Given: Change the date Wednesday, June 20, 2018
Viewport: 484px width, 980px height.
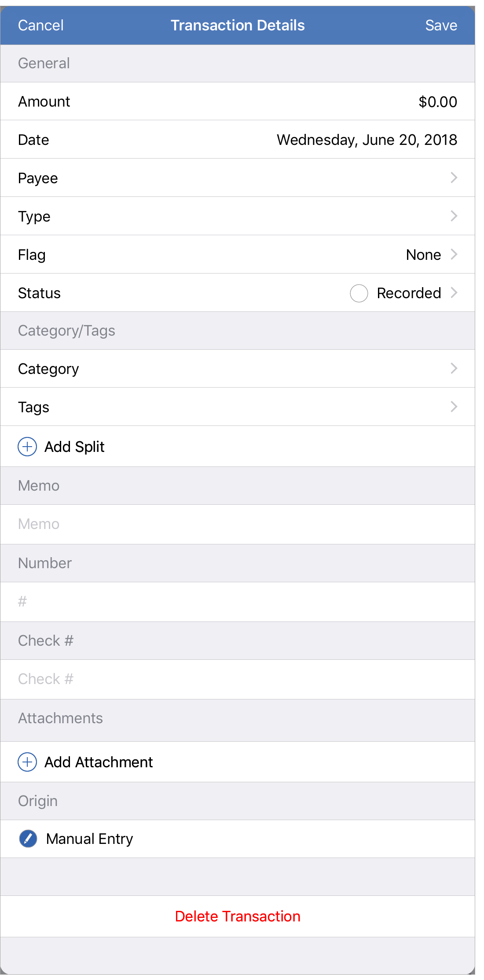Looking at the screenshot, I should pyautogui.click(x=367, y=140).
